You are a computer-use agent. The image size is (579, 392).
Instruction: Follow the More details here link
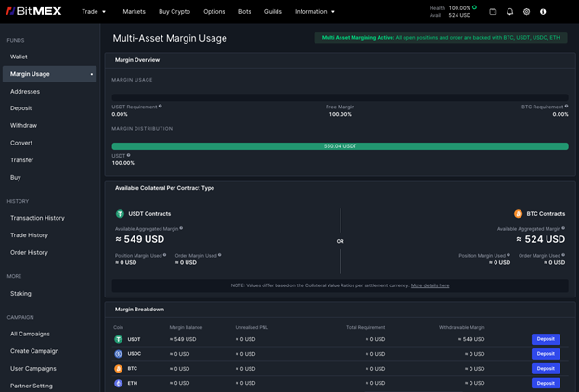click(x=430, y=285)
